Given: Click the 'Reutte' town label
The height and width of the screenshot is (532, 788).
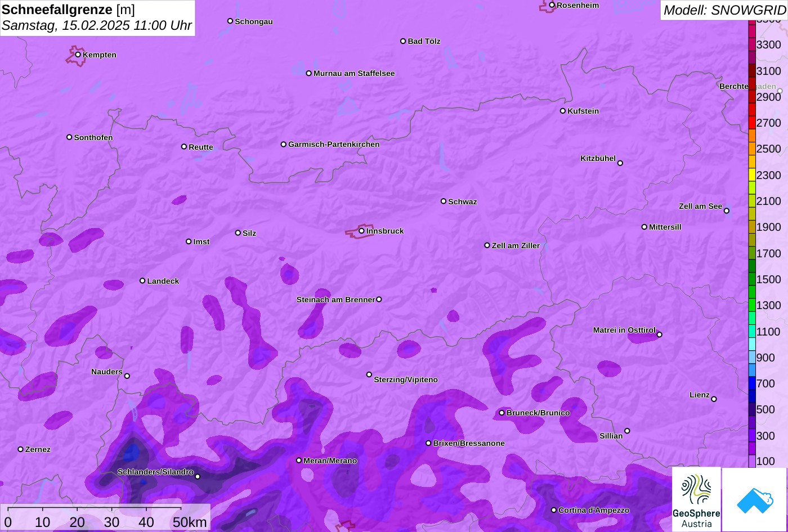Looking at the screenshot, I should (x=201, y=147).
